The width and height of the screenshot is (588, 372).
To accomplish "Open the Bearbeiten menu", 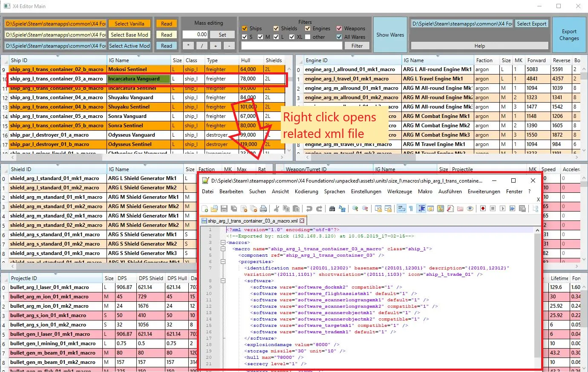I will pyautogui.click(x=231, y=192).
